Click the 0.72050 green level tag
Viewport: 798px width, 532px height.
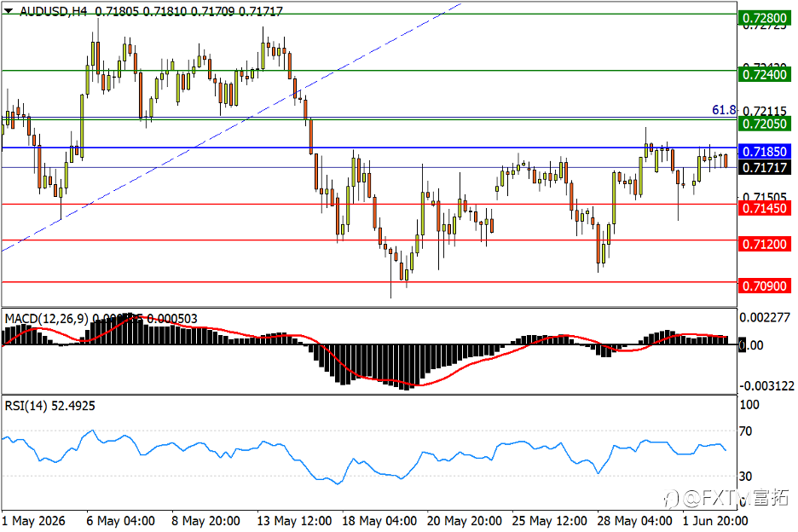(764, 124)
